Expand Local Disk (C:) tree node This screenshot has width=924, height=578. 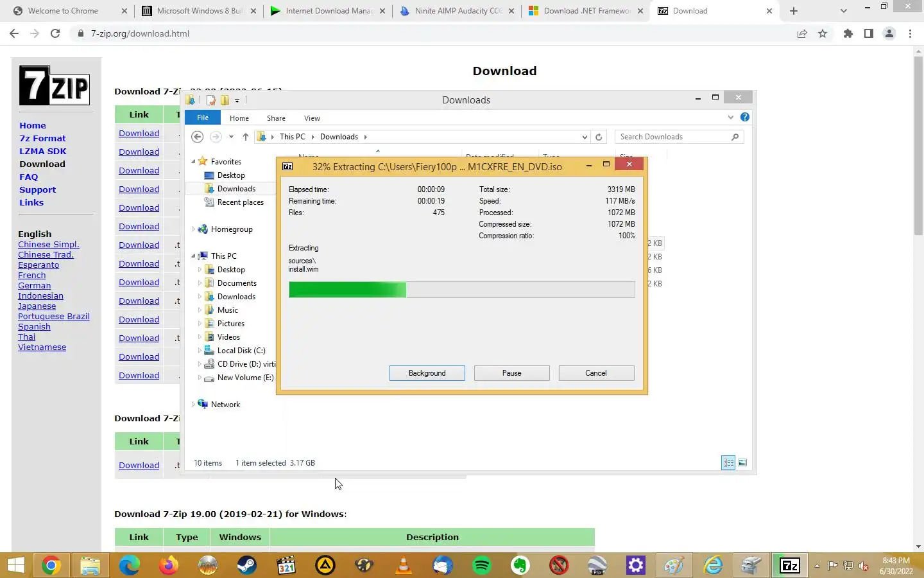click(x=200, y=351)
